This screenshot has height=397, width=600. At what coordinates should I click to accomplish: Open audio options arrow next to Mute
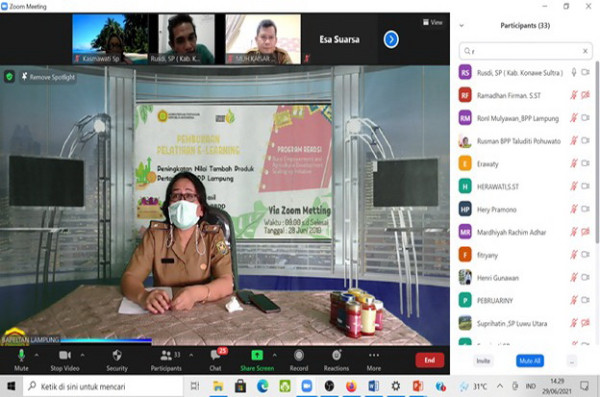tap(36, 355)
